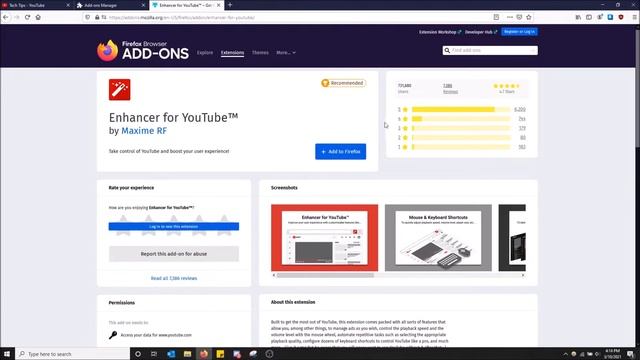
Task: Open the browser home page icon
Action: (x=38, y=17)
